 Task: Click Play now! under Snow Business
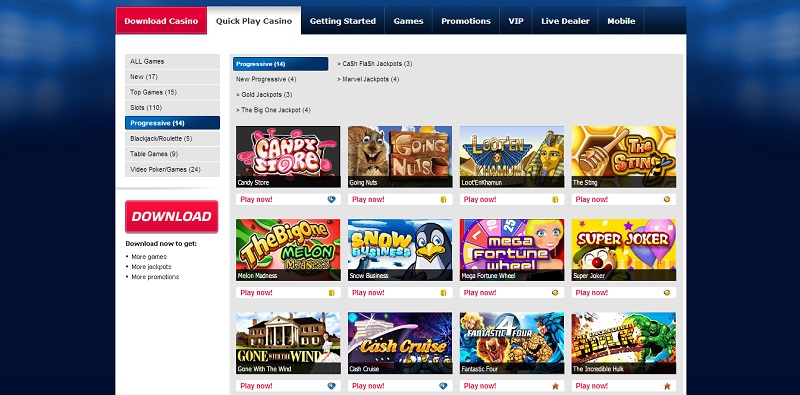pos(368,293)
